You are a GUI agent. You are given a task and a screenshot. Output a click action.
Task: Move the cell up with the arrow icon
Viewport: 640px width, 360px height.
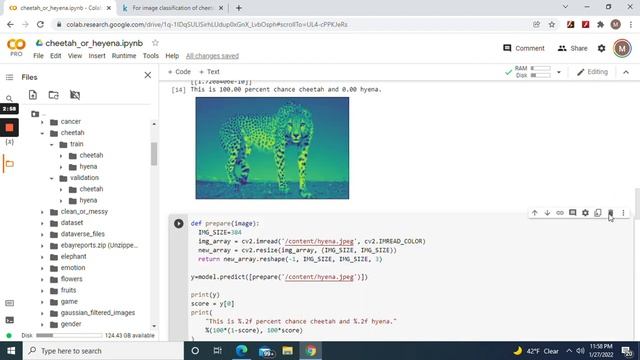click(534, 213)
